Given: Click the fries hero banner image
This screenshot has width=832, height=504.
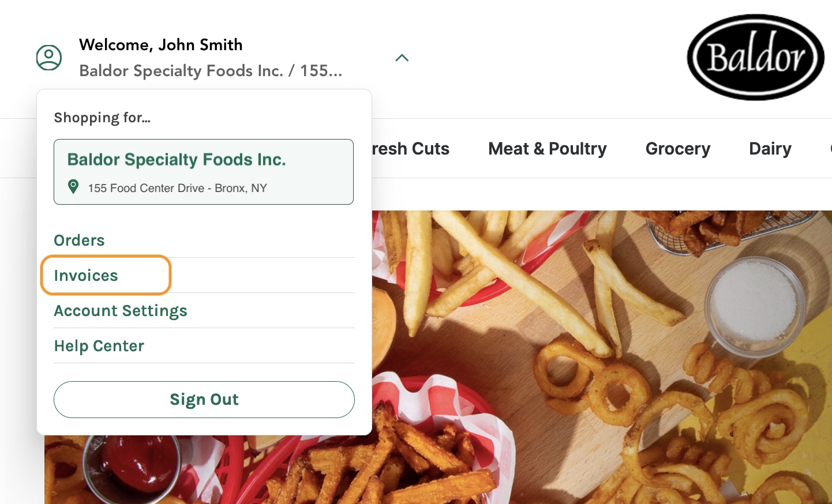Looking at the screenshot, I should pyautogui.click(x=577, y=346).
